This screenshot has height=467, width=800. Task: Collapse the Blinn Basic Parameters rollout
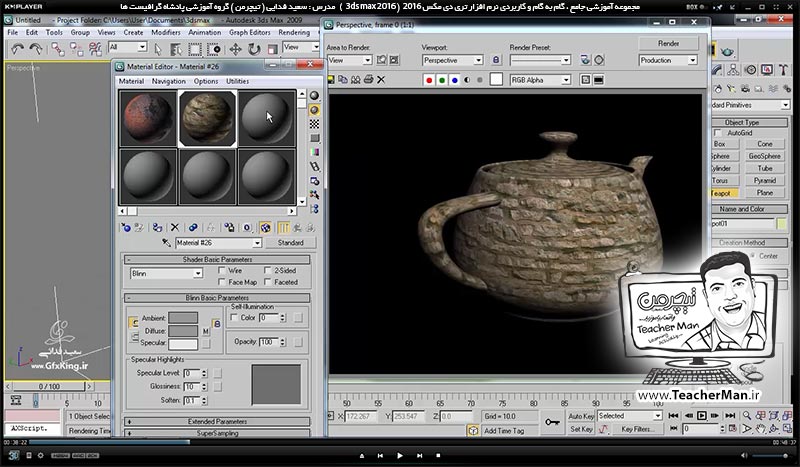217,298
